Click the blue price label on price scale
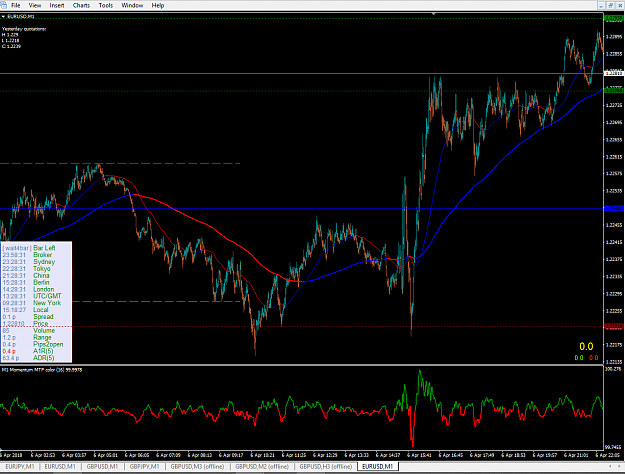 pyautogui.click(x=614, y=208)
